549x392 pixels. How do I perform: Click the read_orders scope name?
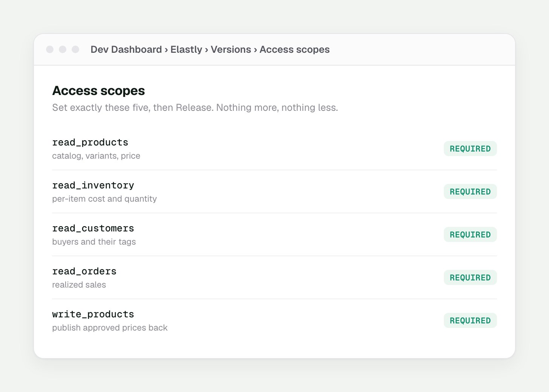click(84, 271)
